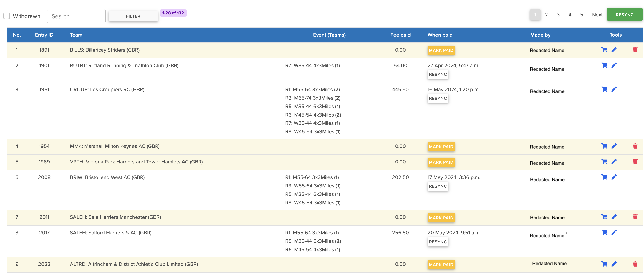The image size is (644, 273).
Task: Edit the Billericay Striders entry
Action: click(614, 50)
